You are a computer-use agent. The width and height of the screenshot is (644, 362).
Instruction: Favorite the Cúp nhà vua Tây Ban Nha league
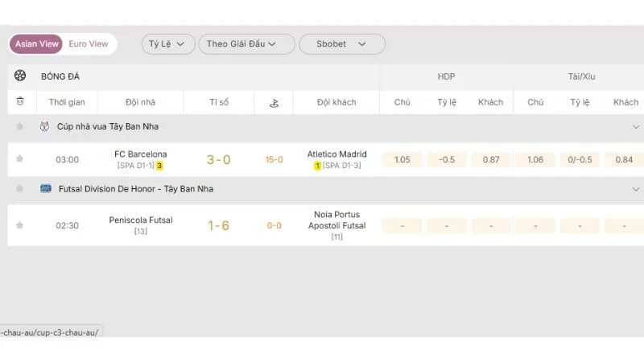point(20,127)
